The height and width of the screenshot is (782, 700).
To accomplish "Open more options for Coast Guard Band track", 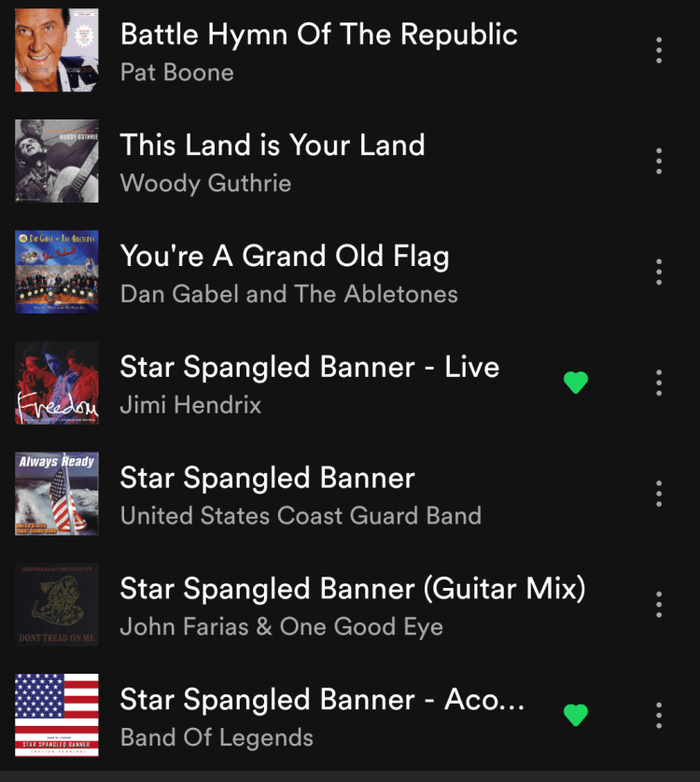I will point(659,494).
